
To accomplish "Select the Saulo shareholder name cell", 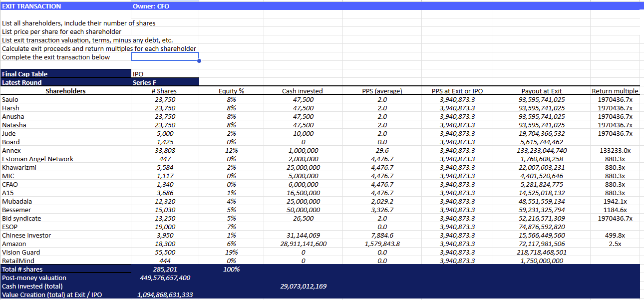I will [10, 99].
